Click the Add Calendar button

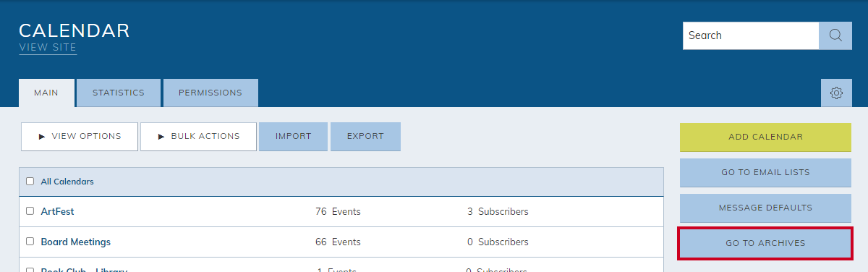tap(765, 137)
